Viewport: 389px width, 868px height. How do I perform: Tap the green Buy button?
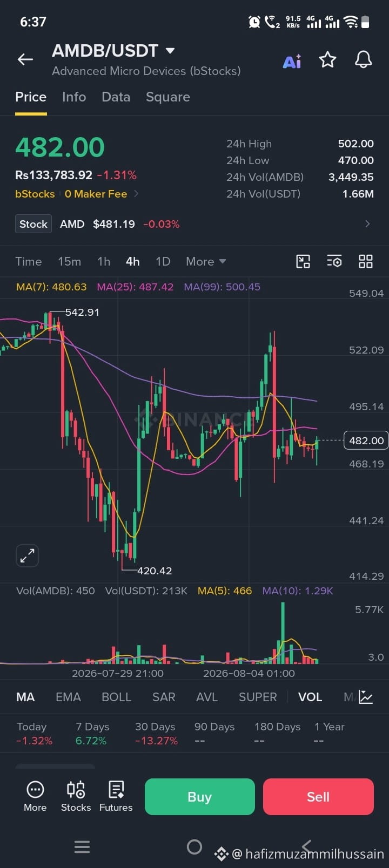pyautogui.click(x=200, y=797)
